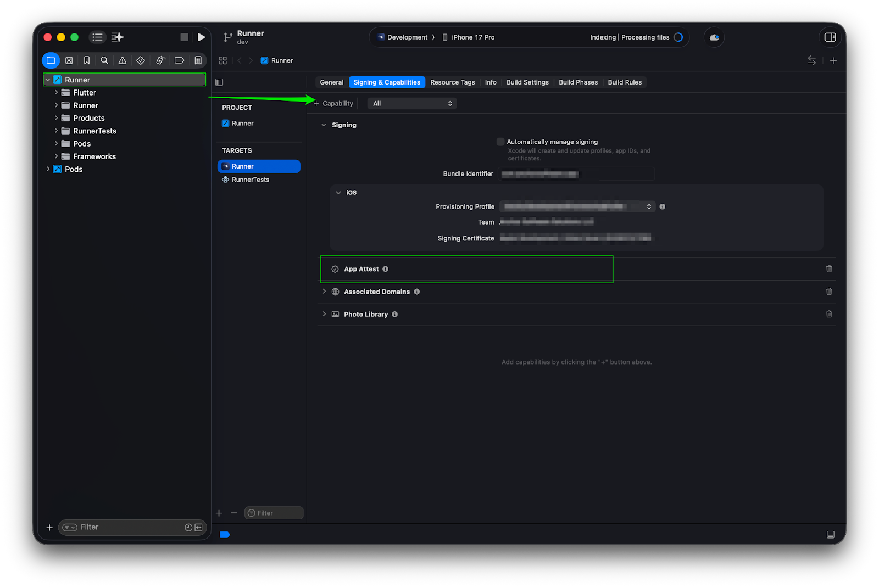
Task: Click the navigator Filter field
Action: (x=132, y=528)
